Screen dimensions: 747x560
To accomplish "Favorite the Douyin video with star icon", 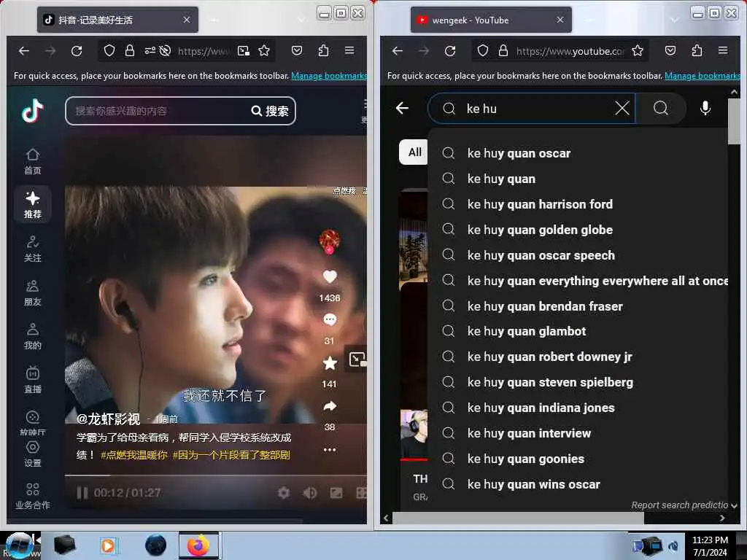I will coord(330,363).
